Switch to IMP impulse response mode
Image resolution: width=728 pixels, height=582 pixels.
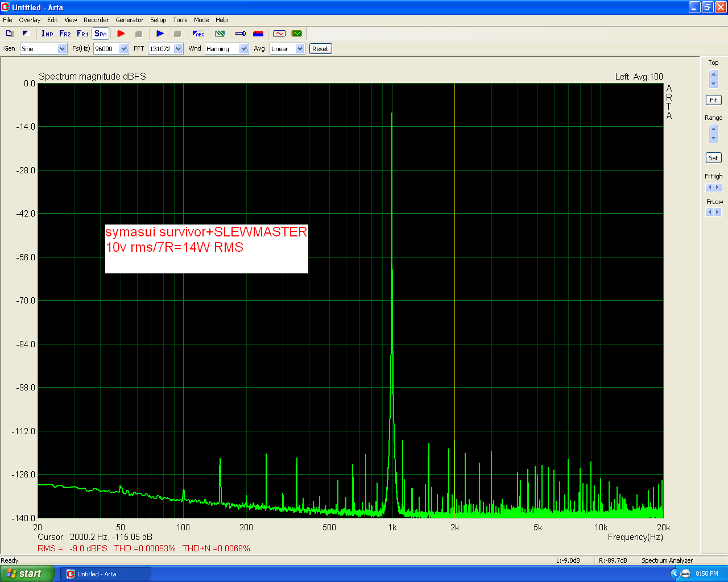point(47,34)
